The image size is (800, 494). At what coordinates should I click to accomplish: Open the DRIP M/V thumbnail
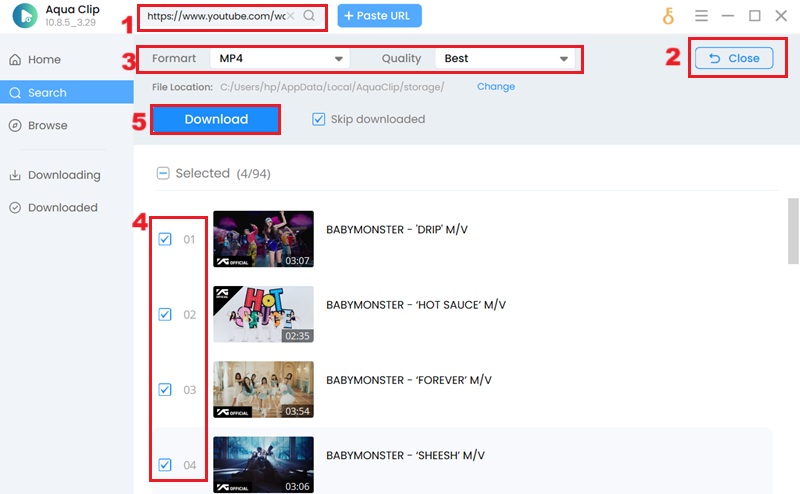pyautogui.click(x=263, y=239)
